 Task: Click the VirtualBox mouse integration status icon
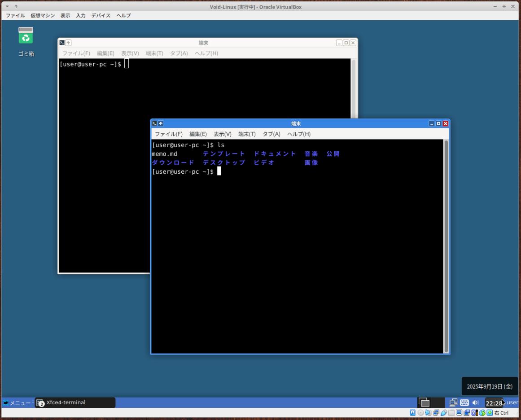(x=482, y=413)
